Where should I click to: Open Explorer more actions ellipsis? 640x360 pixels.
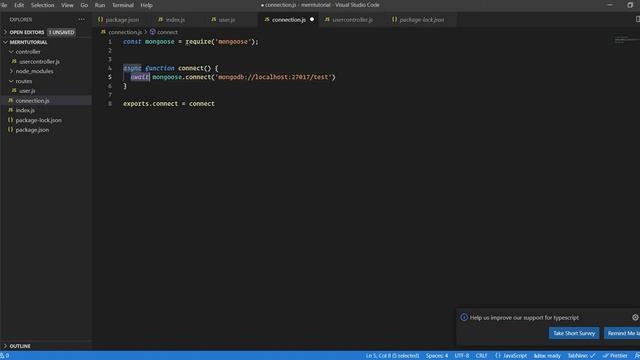coord(82,19)
